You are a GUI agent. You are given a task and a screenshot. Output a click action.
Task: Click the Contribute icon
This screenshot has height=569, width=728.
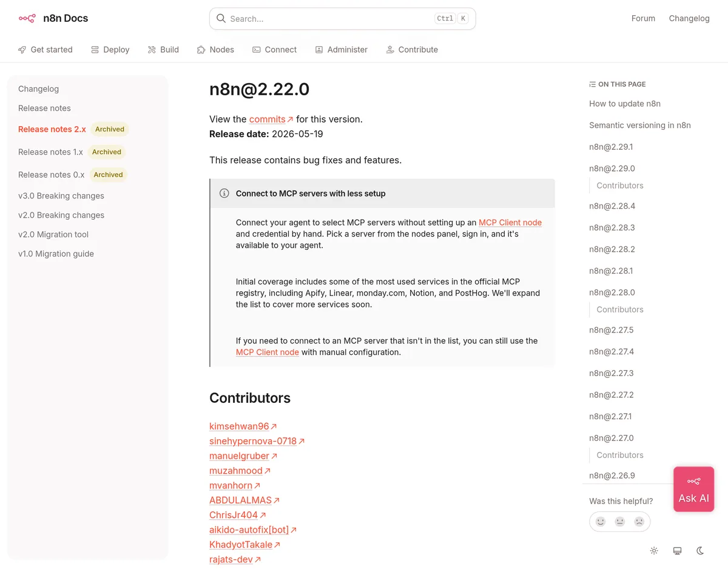point(390,50)
